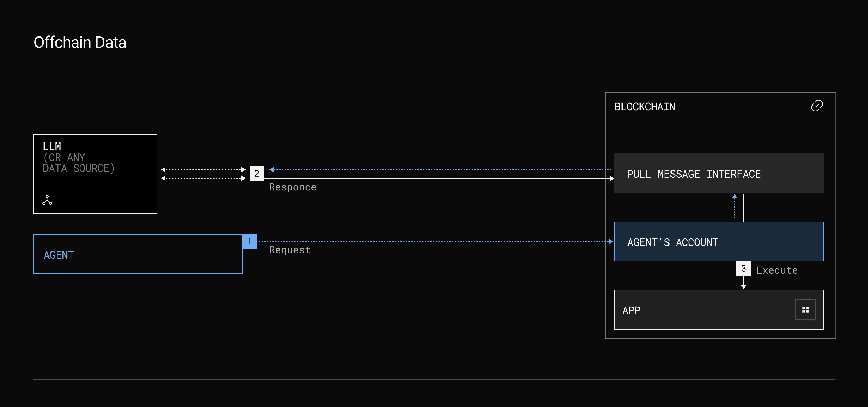
Task: Select the step 3 marker above APP
Action: [743, 269]
